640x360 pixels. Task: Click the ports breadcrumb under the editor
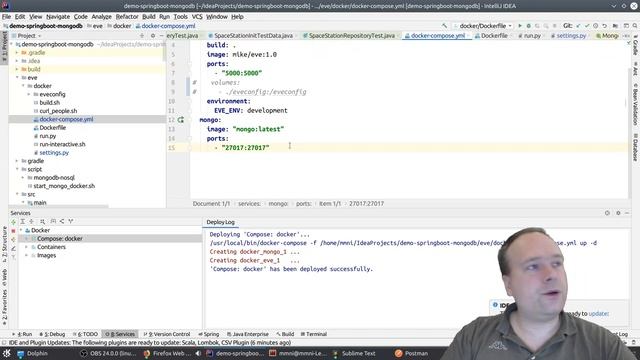click(x=303, y=204)
